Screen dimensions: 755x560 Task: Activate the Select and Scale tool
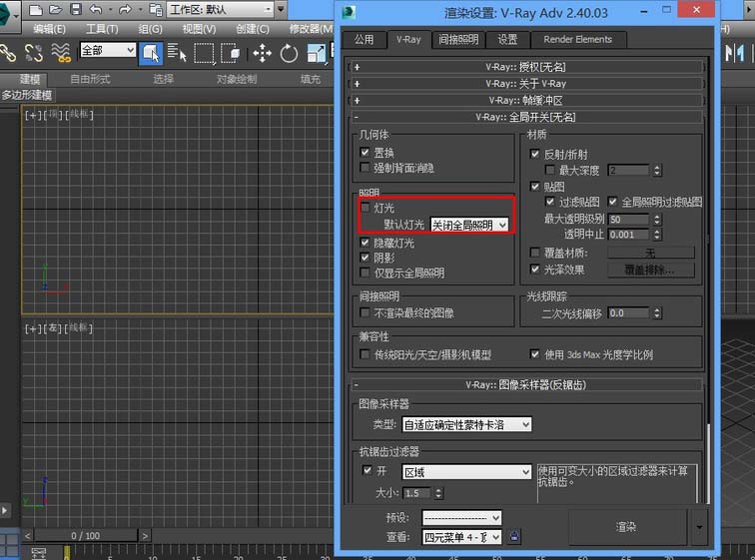click(x=316, y=53)
